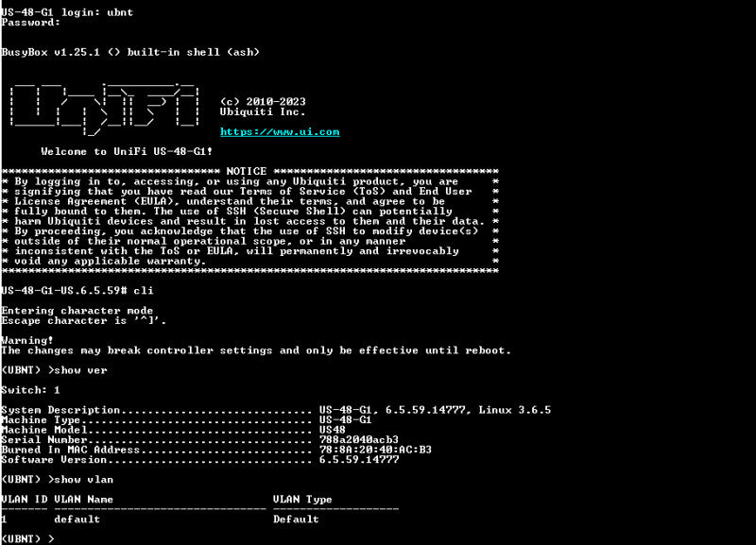Click serial number '788a2040acb3'
Screen dimensions: 756x545
pos(359,439)
